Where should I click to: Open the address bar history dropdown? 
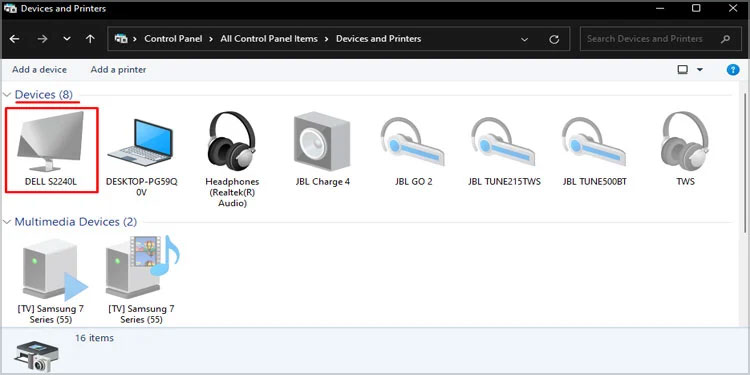point(525,39)
